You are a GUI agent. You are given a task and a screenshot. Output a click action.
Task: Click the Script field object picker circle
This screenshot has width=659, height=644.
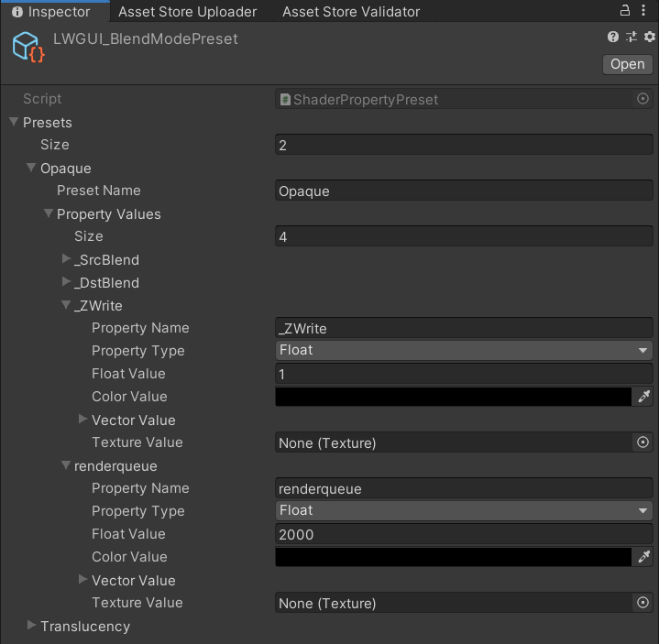coord(643,99)
